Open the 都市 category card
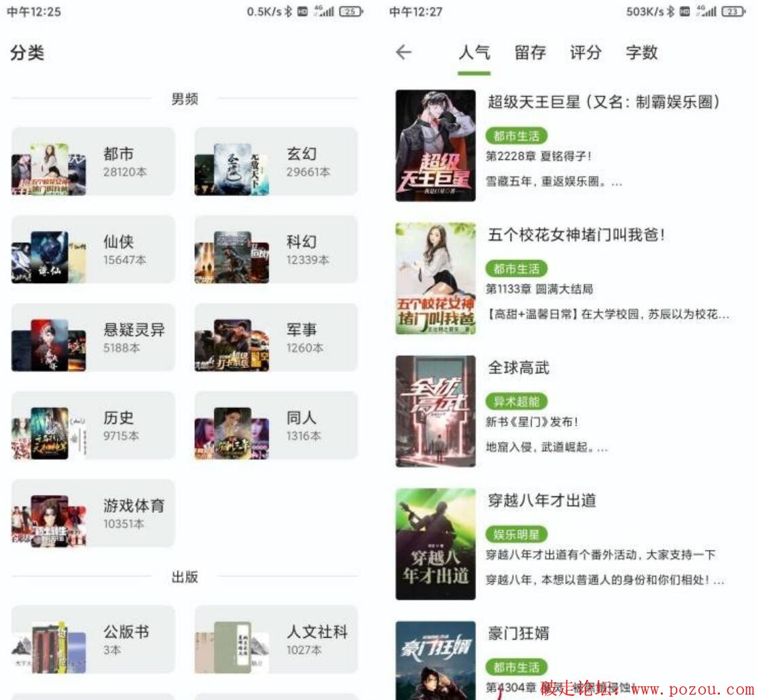This screenshot has width=758, height=700. (x=93, y=162)
